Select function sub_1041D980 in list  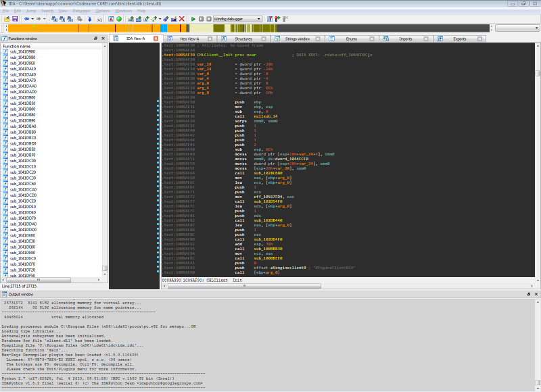22,52
